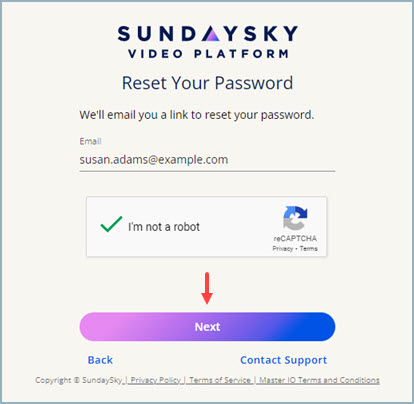Screen dimensions: 414x404
Task: Click the SundaySky logo wordmark
Action: tap(207, 34)
